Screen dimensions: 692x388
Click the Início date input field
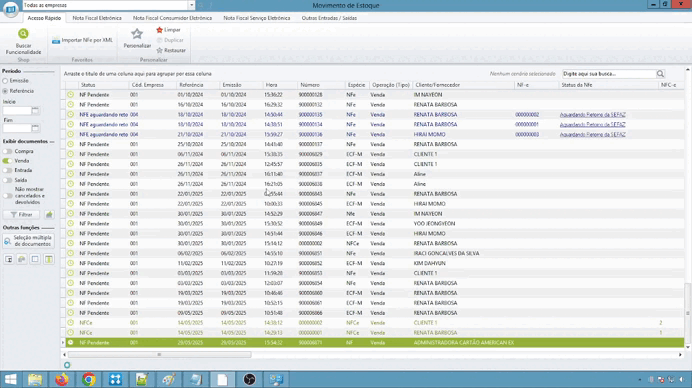[x=17, y=110]
